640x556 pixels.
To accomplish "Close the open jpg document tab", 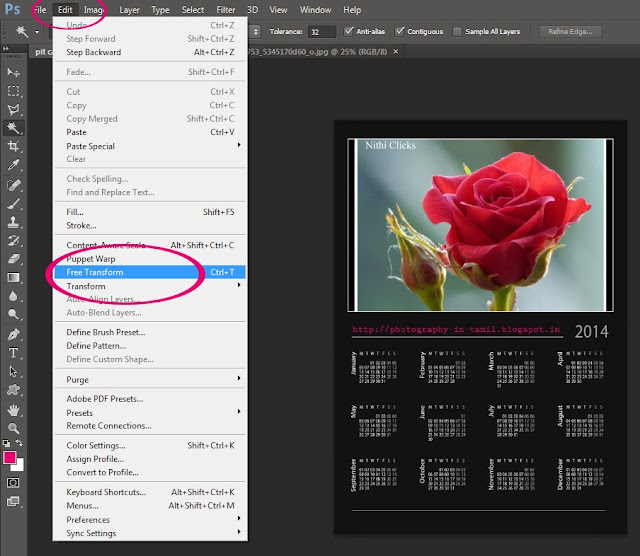I will pyautogui.click(x=396, y=51).
